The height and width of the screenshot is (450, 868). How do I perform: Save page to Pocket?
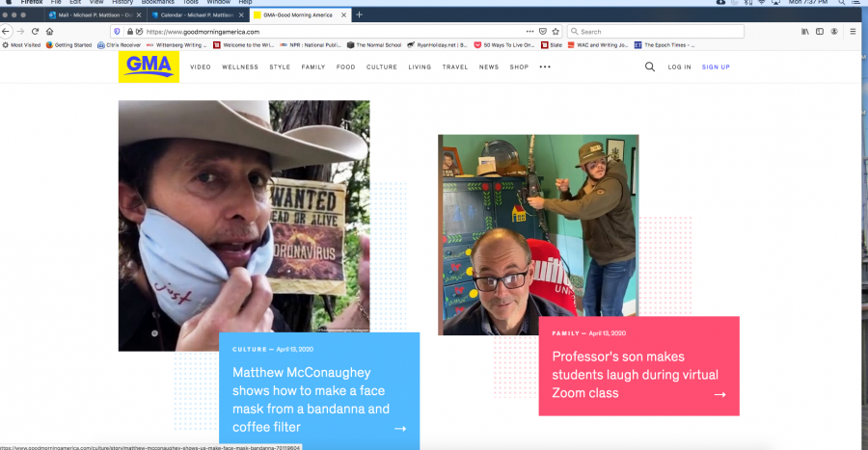click(542, 32)
